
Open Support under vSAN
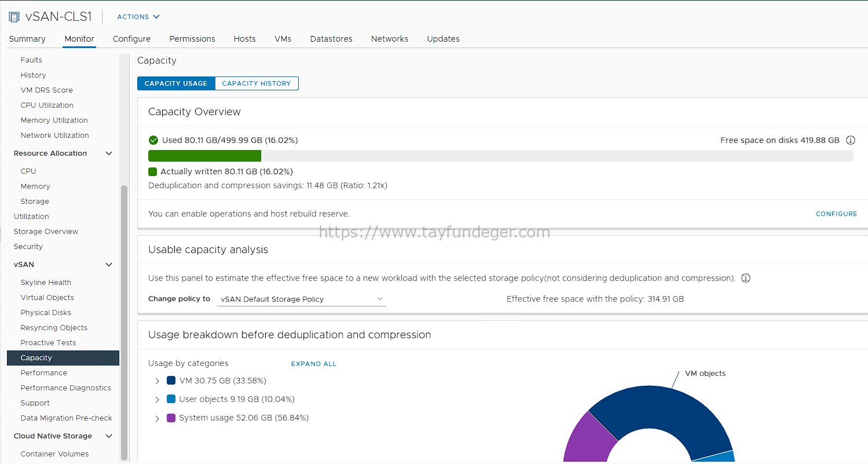click(x=35, y=403)
